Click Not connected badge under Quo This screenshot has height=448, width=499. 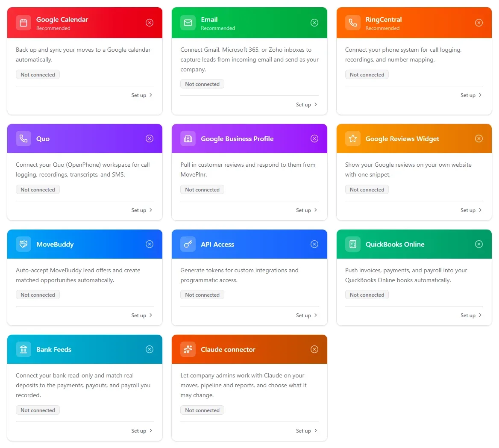[38, 190]
